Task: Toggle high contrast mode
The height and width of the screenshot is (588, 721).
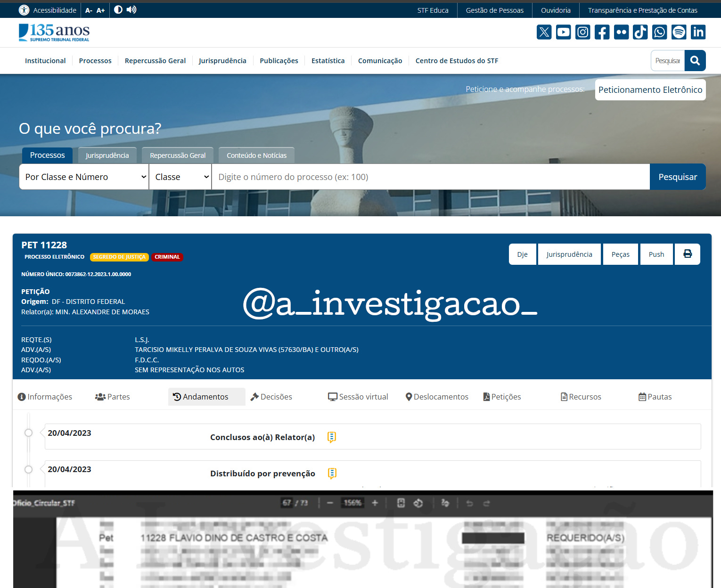Action: click(118, 10)
